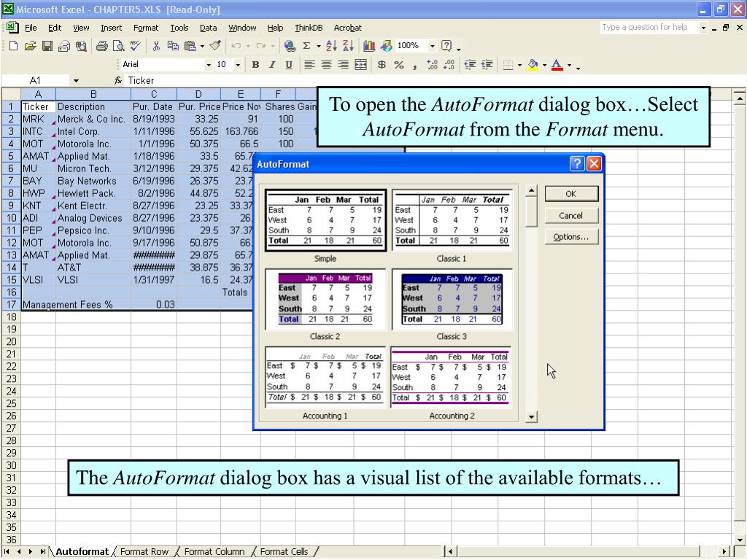Toggle Align Right for the selection
The width and height of the screenshot is (747, 560).
[x=343, y=65]
